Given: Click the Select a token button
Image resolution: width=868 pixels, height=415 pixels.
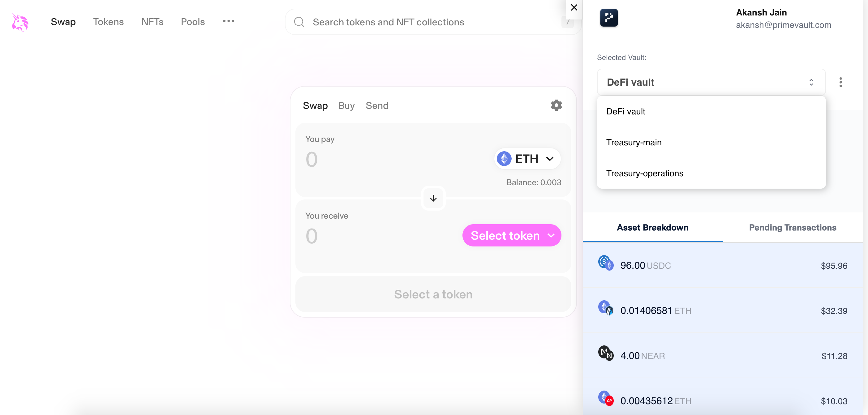Looking at the screenshot, I should [433, 294].
